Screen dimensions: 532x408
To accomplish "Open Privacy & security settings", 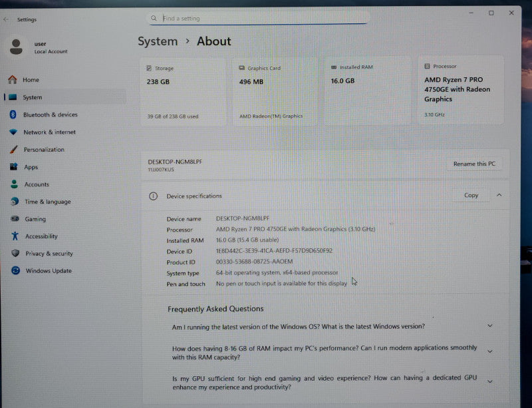I will click(65, 254).
